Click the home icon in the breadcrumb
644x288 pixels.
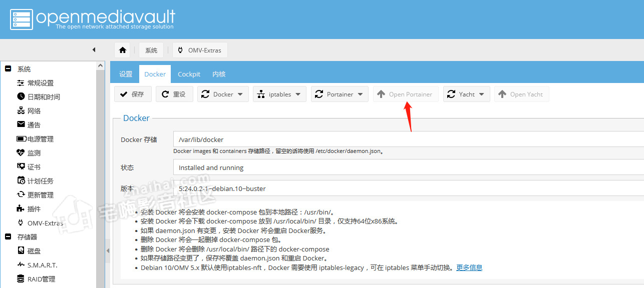(x=122, y=50)
